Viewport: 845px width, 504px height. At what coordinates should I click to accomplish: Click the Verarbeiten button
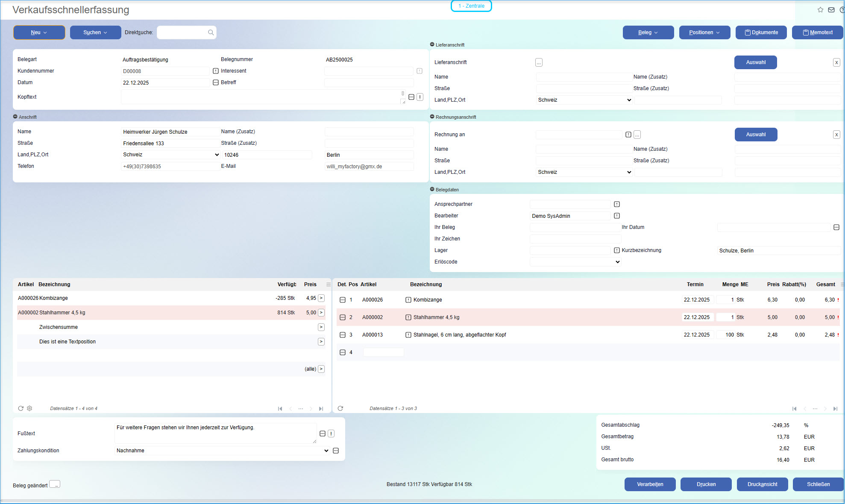point(650,484)
